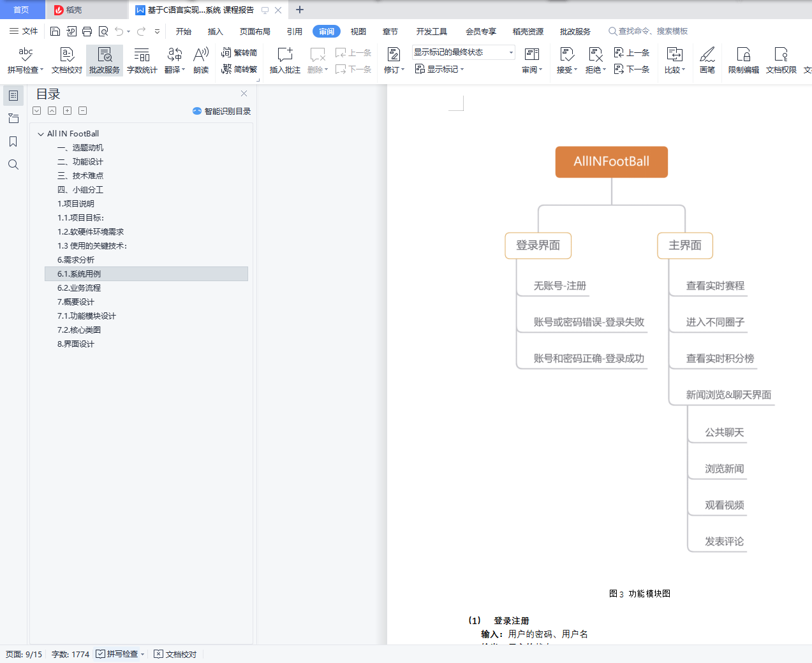812x663 pixels.
Task: Jump to 8.界面设计 in the outline
Action: 76,344
